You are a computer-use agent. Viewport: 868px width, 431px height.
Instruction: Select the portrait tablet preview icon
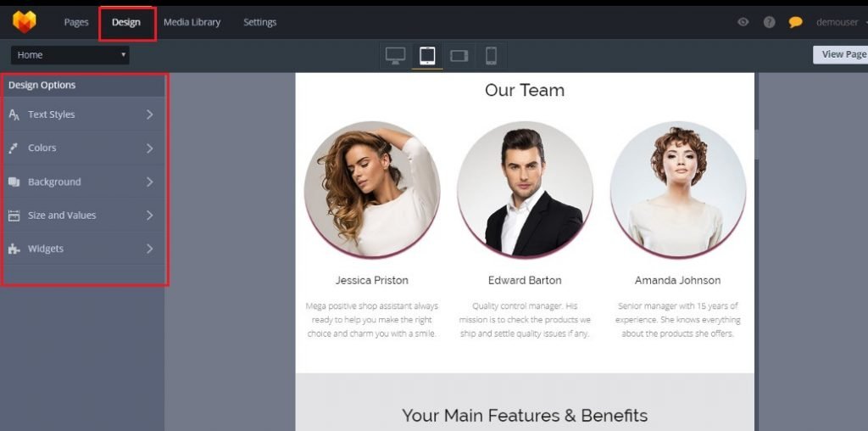[x=427, y=55]
